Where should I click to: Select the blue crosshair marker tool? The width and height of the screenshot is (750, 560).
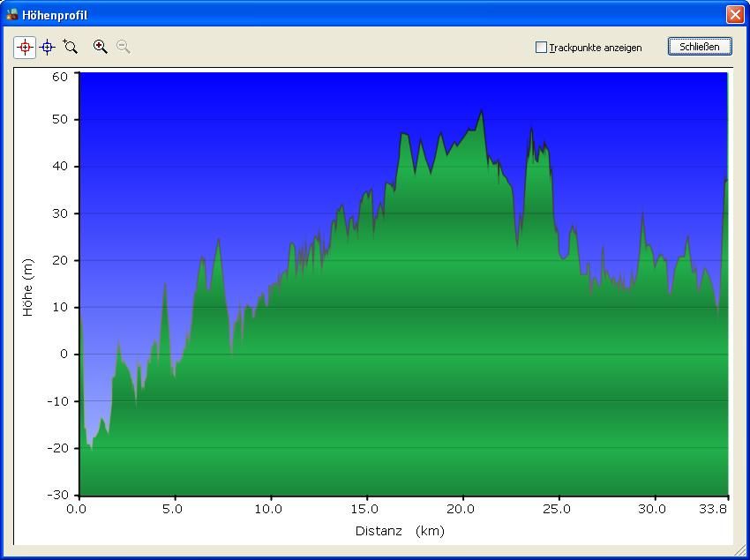click(48, 48)
